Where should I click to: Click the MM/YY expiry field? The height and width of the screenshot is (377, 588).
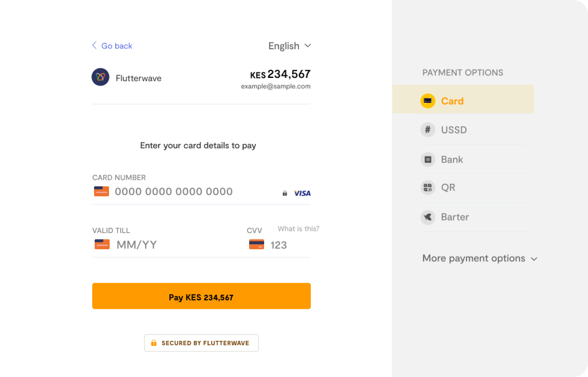tap(137, 245)
